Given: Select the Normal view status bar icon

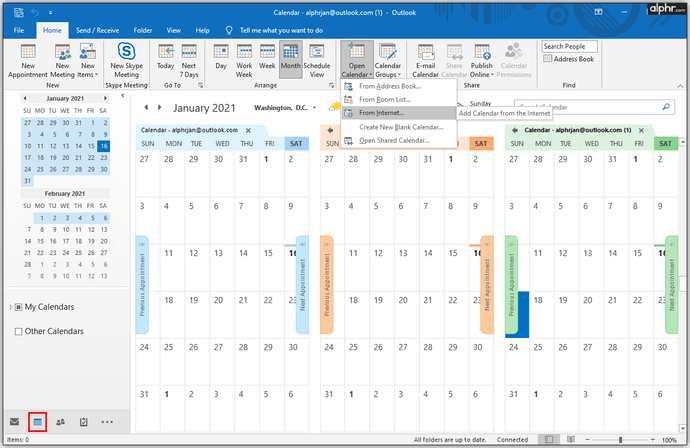Looking at the screenshot, I should tap(549, 440).
